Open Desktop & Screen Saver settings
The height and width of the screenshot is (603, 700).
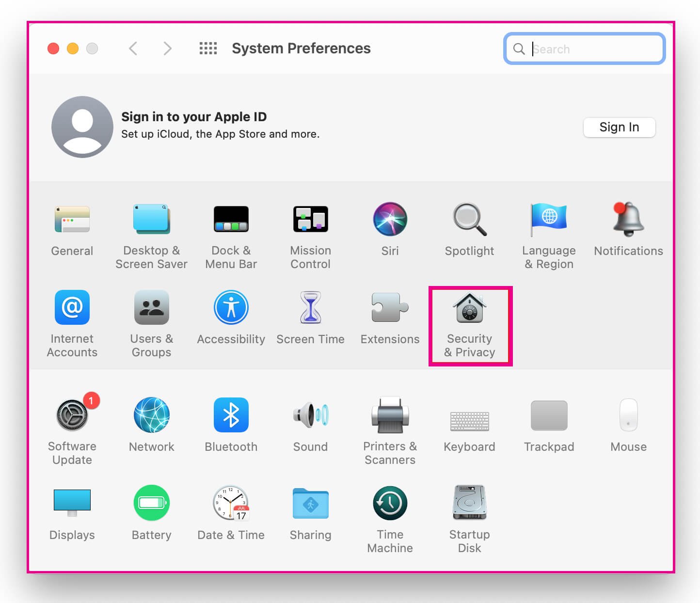151,228
